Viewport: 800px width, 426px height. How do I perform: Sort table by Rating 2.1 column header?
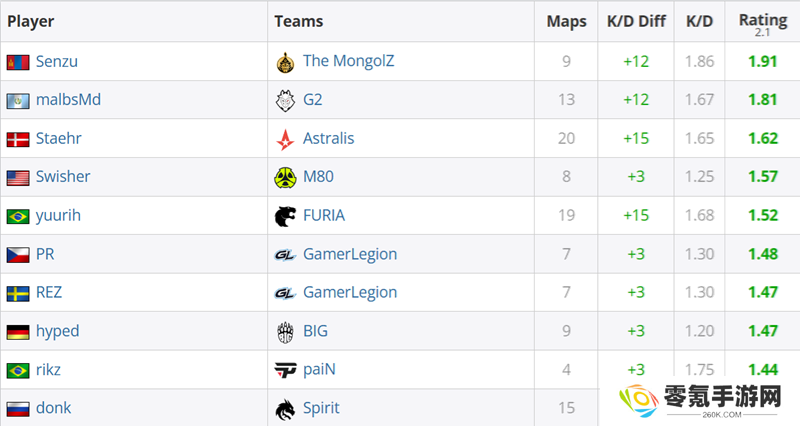pos(763,23)
